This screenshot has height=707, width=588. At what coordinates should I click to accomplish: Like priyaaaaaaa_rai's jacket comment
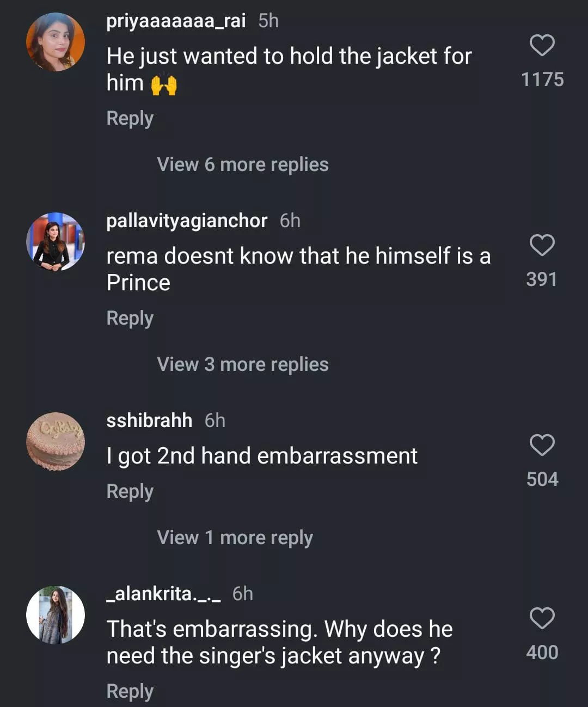(542, 45)
